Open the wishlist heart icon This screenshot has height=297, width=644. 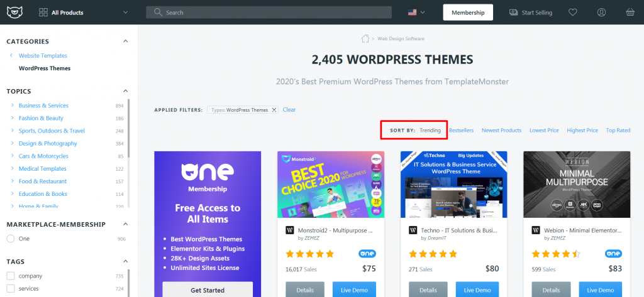click(572, 12)
